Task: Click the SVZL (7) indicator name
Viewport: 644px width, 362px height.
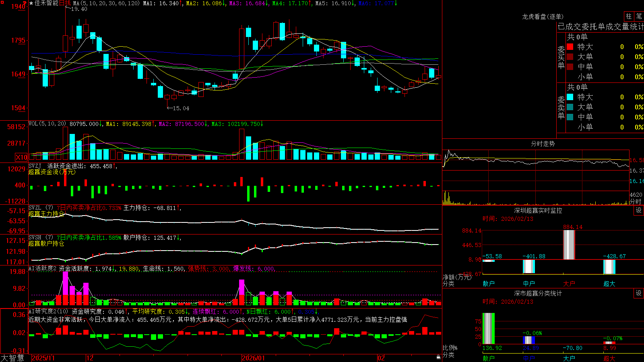Action: 41,208
